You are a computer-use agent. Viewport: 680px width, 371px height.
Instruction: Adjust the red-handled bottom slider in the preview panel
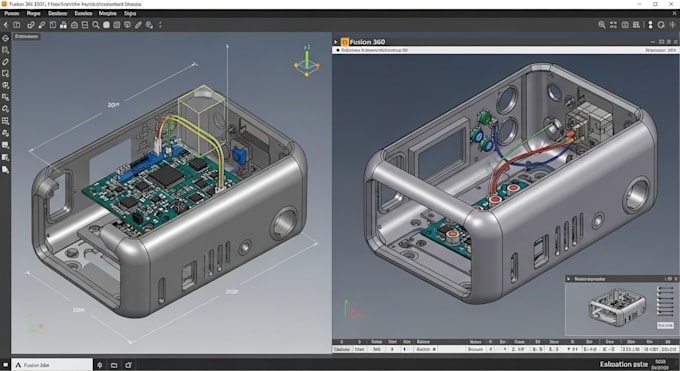tap(665, 312)
